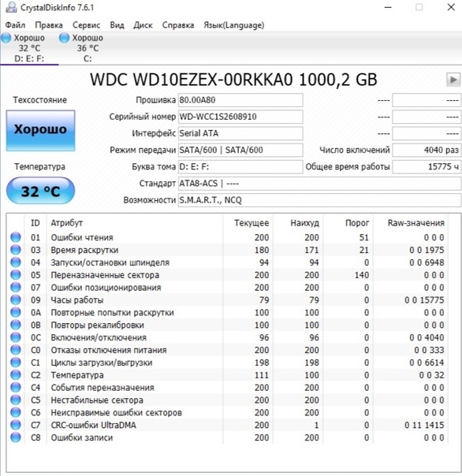Click the Стандарт field ATA8-ACS

[x=319, y=184]
